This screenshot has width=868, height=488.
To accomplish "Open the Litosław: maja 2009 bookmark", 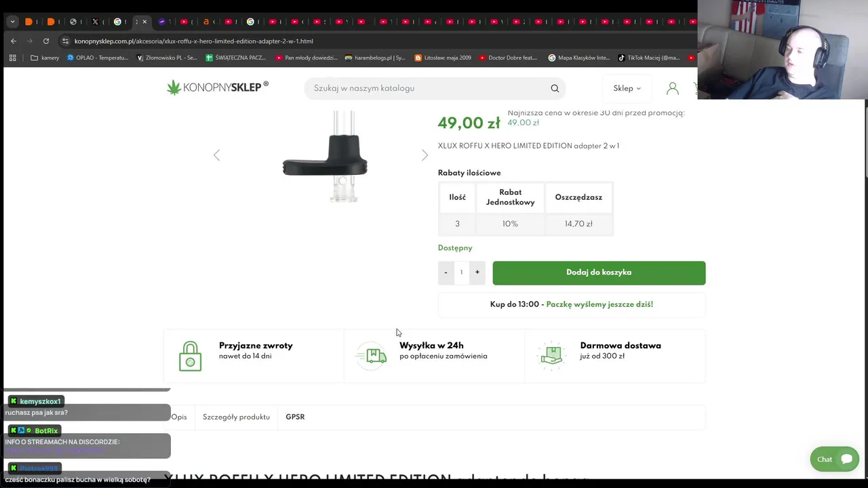I will (443, 58).
